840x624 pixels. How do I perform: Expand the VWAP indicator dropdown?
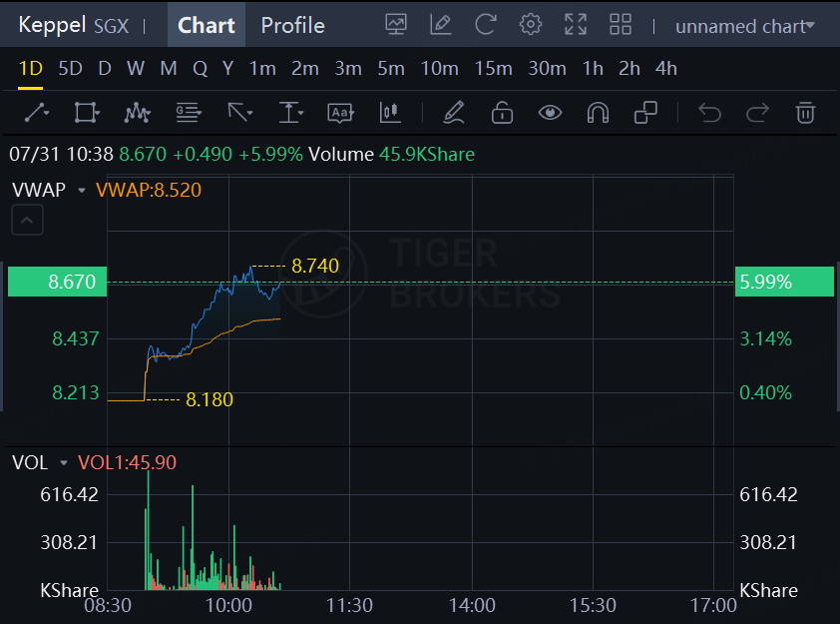click(x=81, y=189)
